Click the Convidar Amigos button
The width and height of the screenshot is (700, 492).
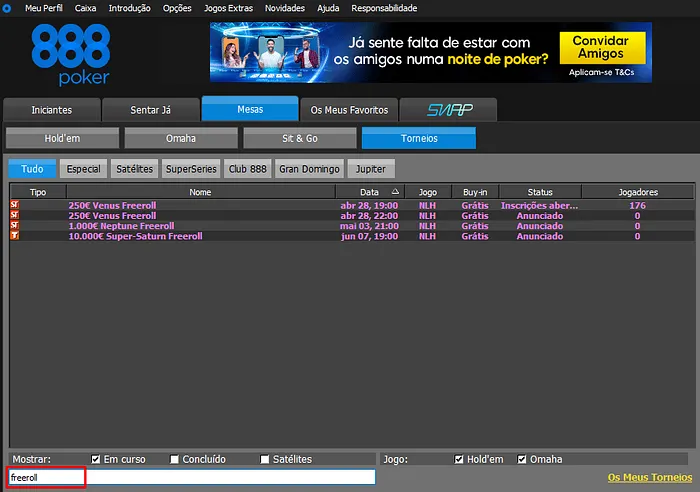[x=602, y=47]
